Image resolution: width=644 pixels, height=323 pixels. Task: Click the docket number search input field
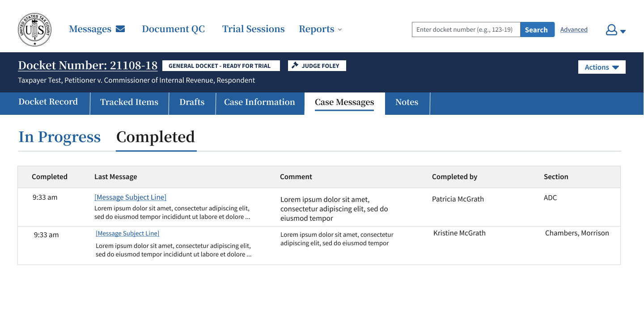point(466,29)
